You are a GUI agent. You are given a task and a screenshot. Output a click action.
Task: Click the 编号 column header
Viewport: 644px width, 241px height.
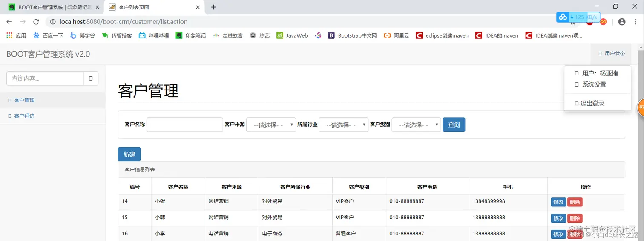(135, 187)
